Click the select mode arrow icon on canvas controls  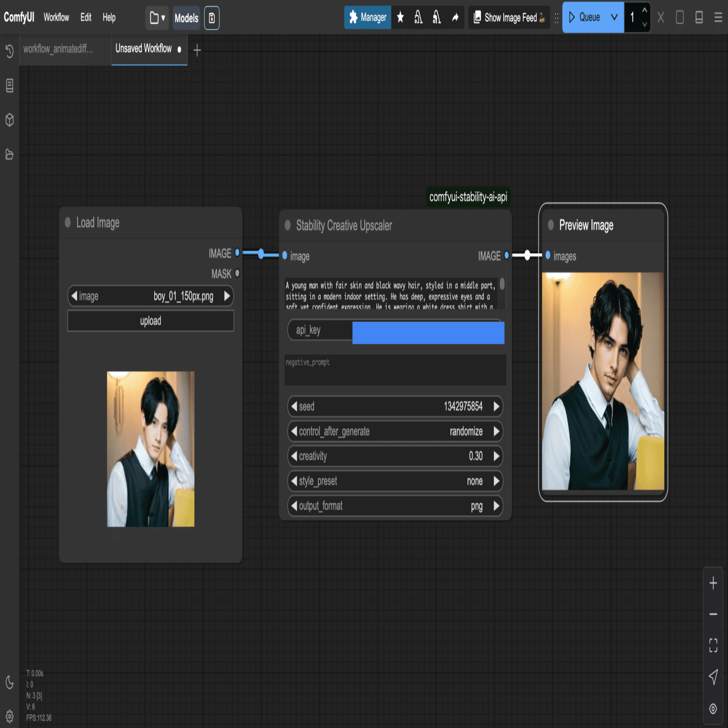[713, 677]
